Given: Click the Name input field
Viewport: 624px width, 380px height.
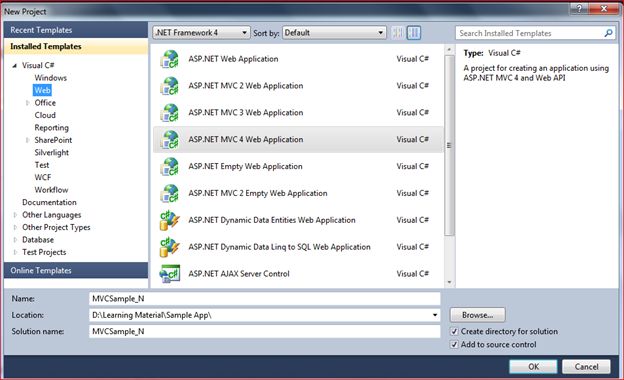Looking at the screenshot, I should [x=265, y=299].
